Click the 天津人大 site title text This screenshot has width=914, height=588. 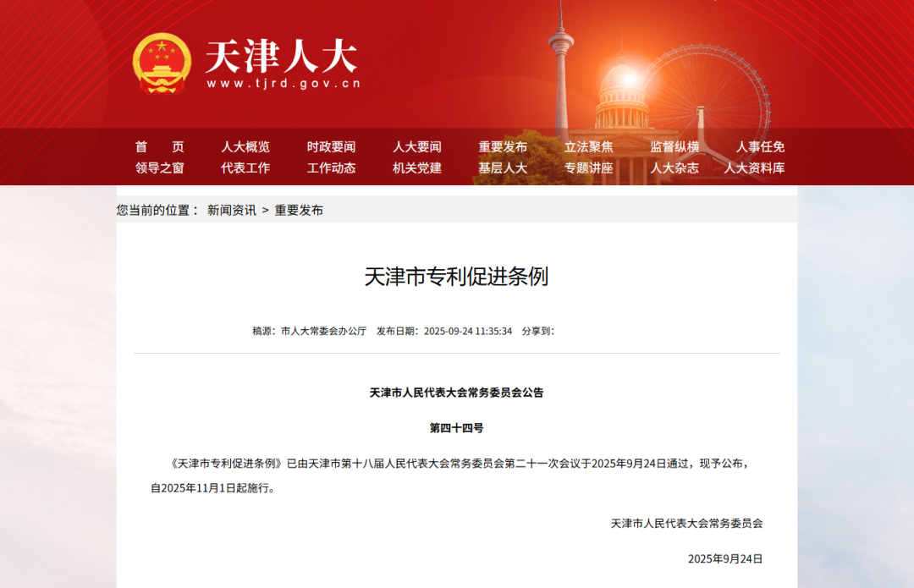[282, 57]
